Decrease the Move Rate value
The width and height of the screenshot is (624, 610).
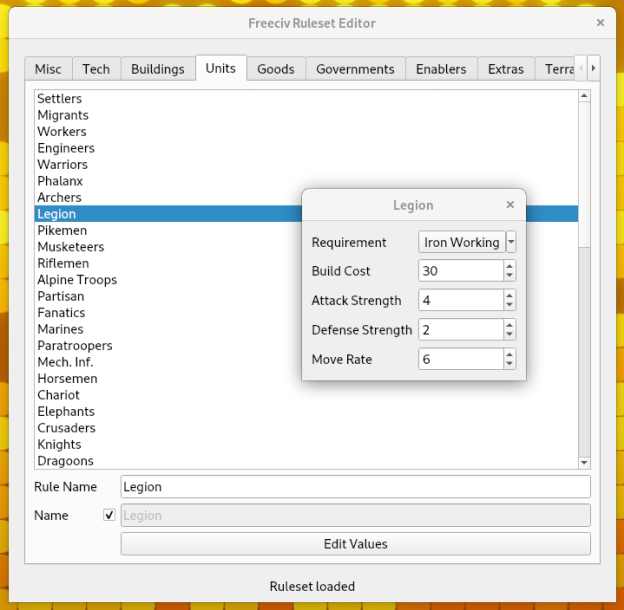tap(510, 364)
